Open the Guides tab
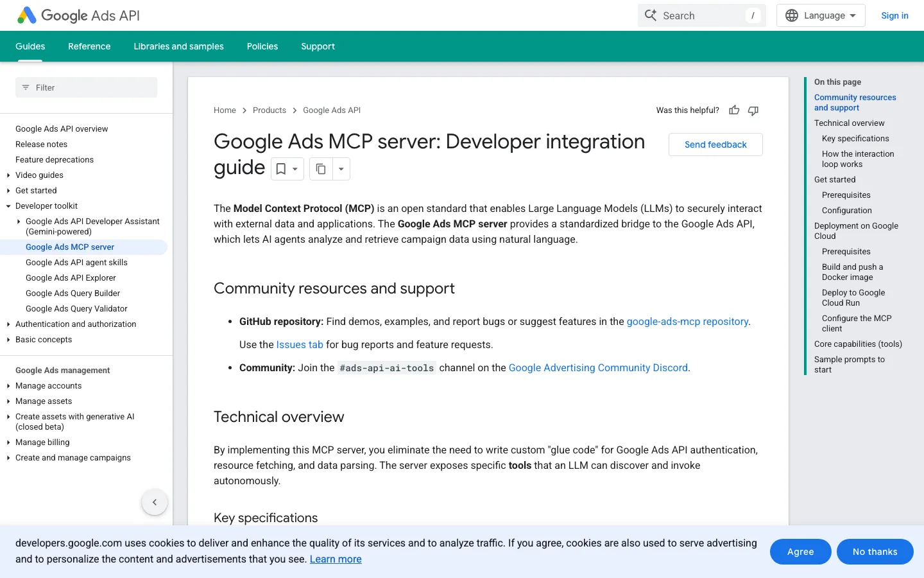 tap(30, 46)
